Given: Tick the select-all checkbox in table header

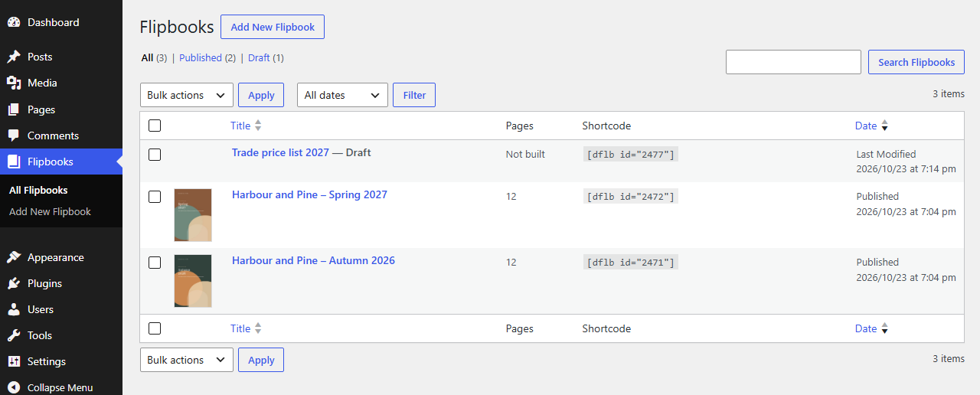Looking at the screenshot, I should pyautogui.click(x=155, y=126).
